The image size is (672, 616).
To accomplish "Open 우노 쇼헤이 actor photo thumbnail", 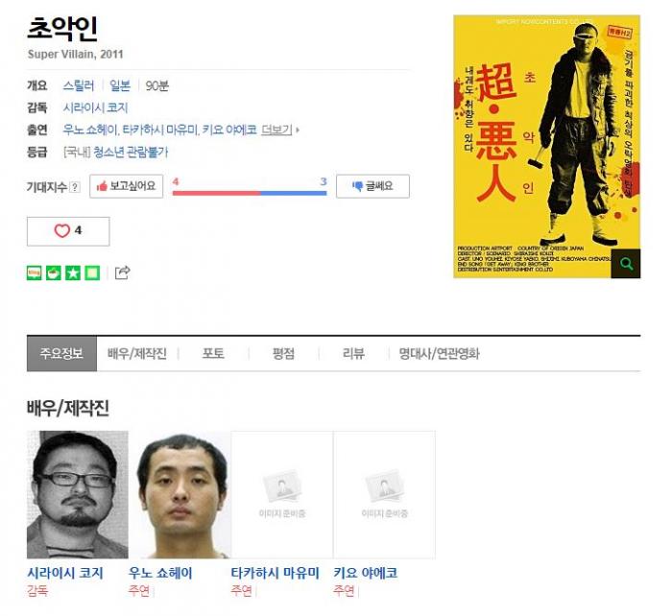I will click(x=180, y=495).
